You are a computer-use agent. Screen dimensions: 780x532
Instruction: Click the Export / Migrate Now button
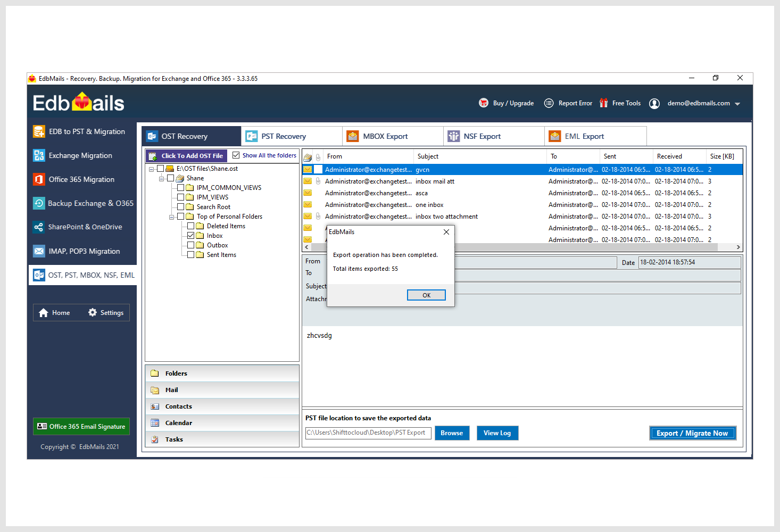pyautogui.click(x=692, y=433)
